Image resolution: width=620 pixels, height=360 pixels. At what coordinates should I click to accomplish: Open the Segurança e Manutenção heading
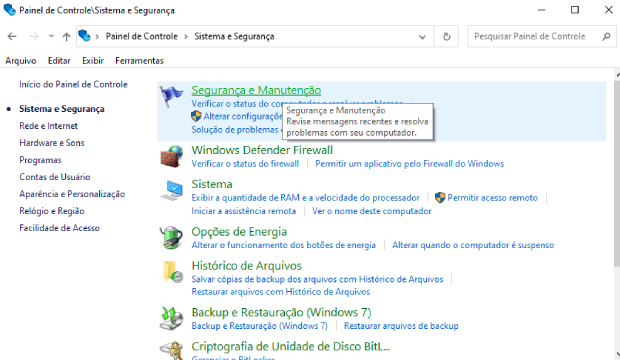pos(256,91)
